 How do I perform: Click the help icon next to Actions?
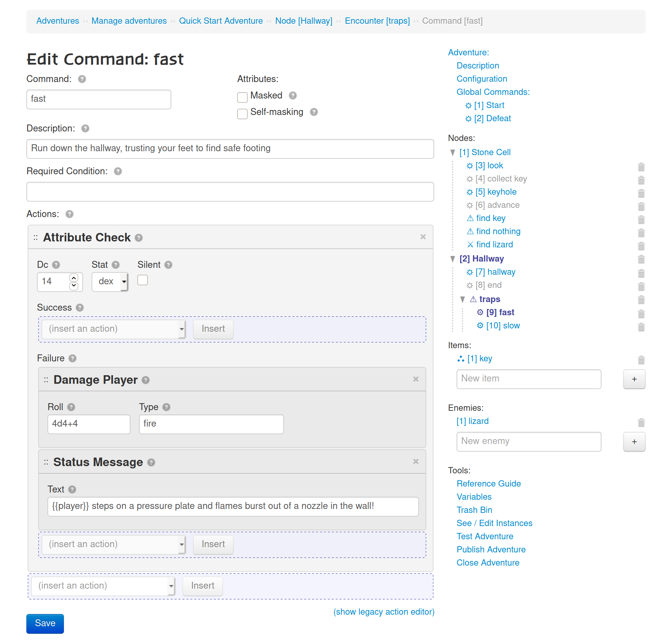(69, 214)
